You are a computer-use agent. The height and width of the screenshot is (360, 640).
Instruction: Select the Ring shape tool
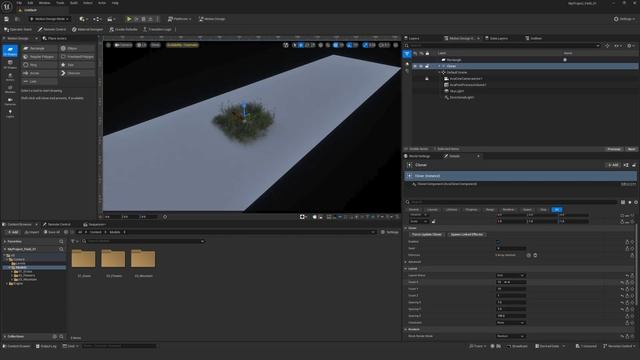coord(40,65)
